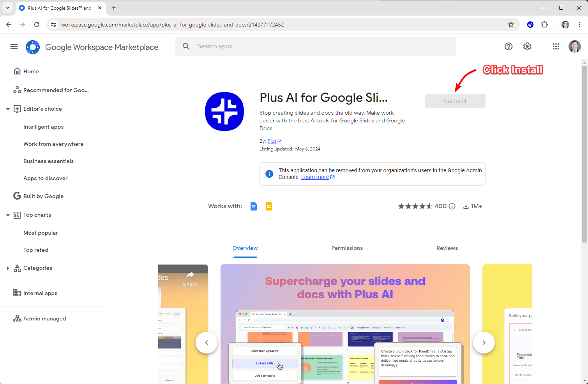
Task: Click the Google Slides works-with icon
Action: [269, 206]
